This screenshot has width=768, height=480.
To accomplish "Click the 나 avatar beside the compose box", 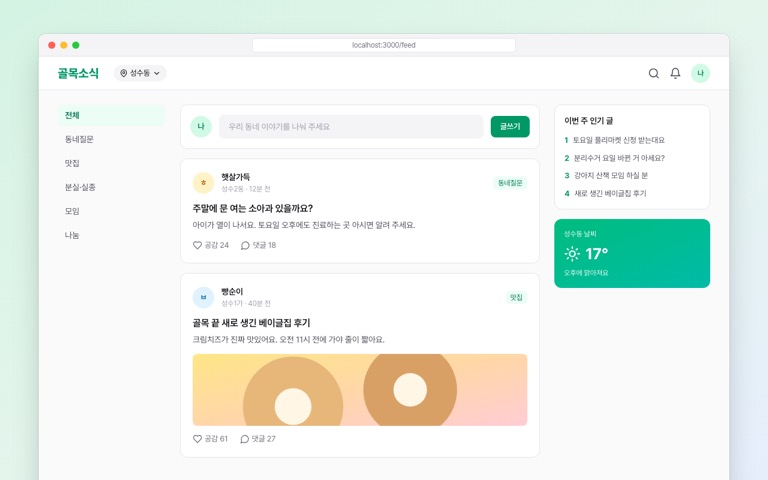I will click(x=201, y=127).
